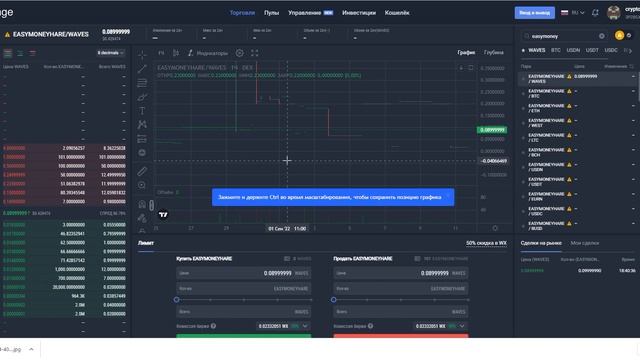Click info icon next to buy fee

coord(213,326)
